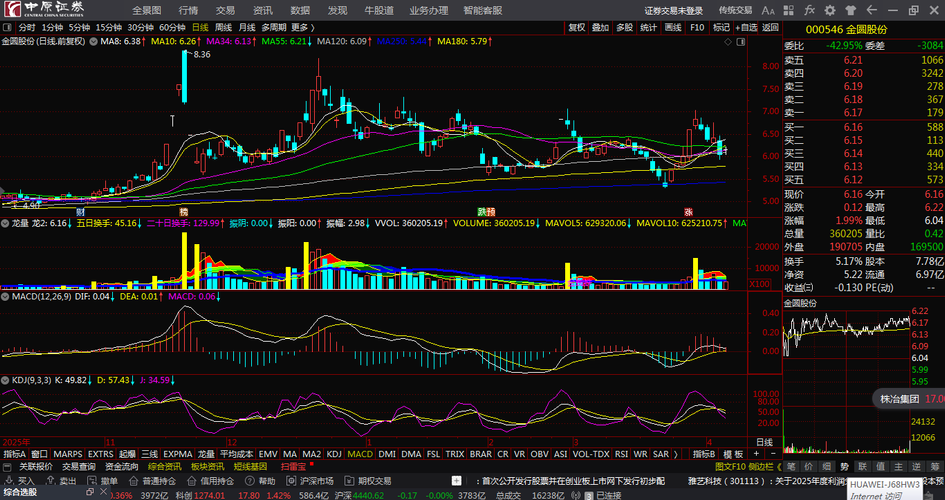The image size is (945, 500).
Task: Toggle 多股 multi-stock view
Action: click(624, 27)
